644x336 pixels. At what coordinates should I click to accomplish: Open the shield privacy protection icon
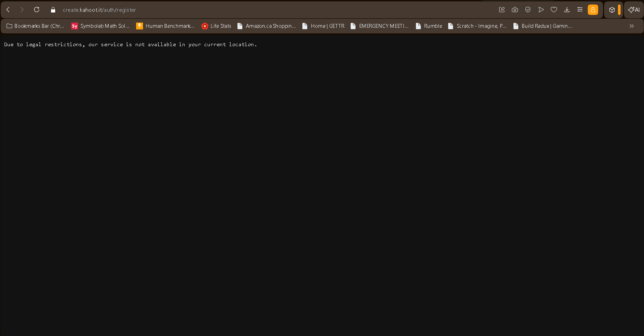click(528, 10)
